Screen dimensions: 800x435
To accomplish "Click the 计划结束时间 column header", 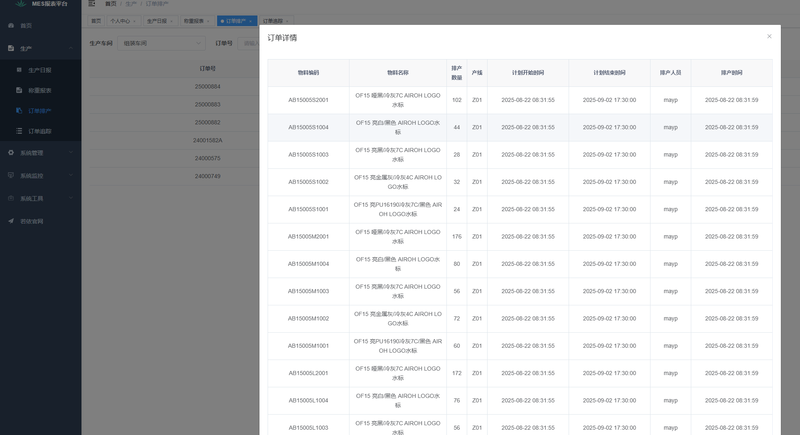I will click(x=609, y=73).
